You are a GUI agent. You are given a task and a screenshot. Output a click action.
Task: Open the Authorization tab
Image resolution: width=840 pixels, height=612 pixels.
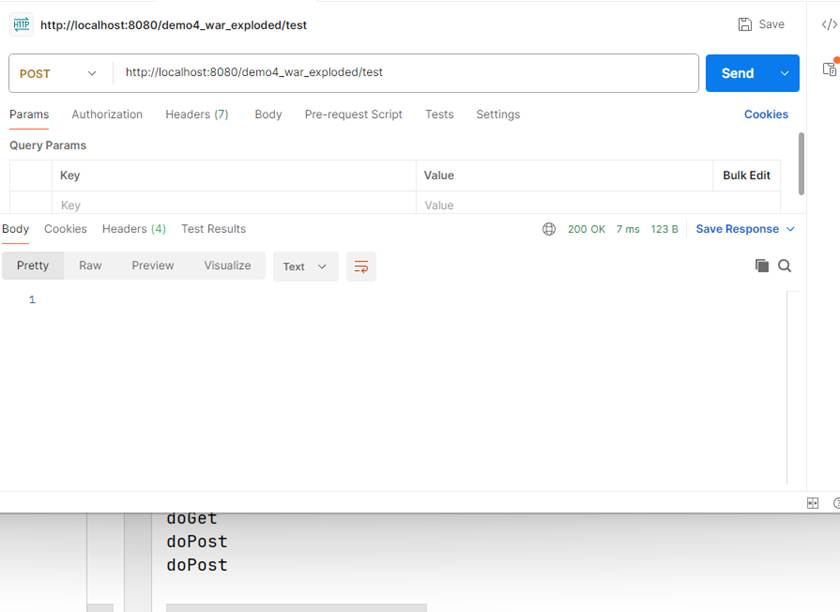107,114
